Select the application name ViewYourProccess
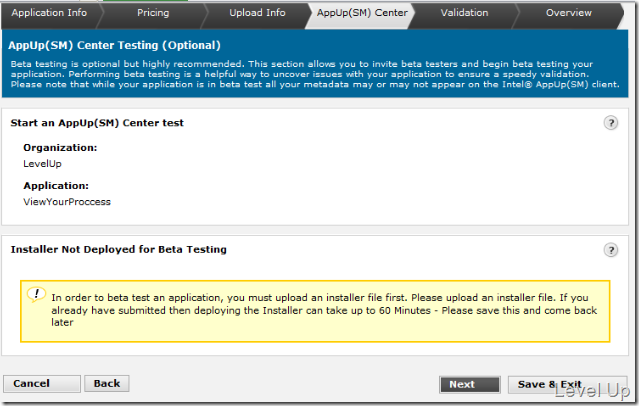The height and width of the screenshot is (406, 639). click(67, 202)
